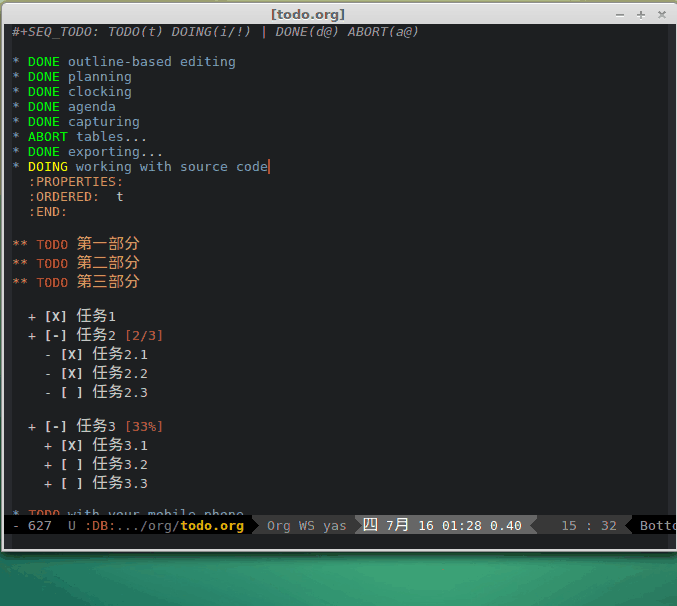Screen dimensions: 677x606
Task: Click the :ORDERED: property value t
Action: tap(120, 197)
